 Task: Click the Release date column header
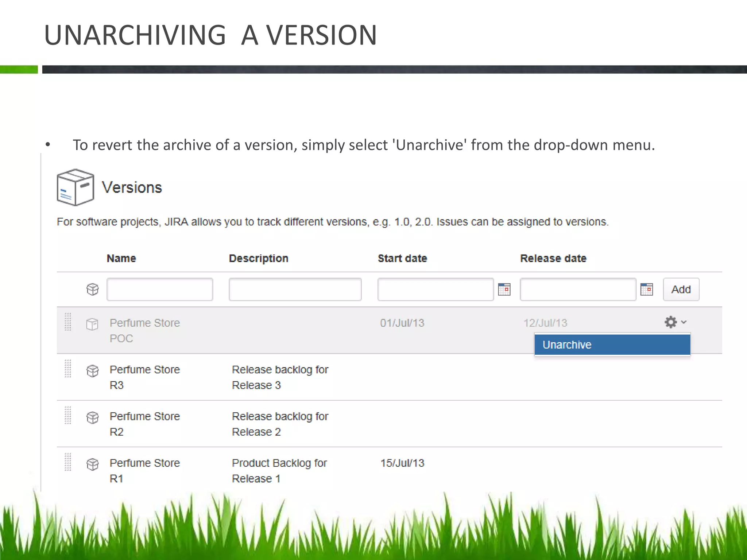pyautogui.click(x=553, y=258)
